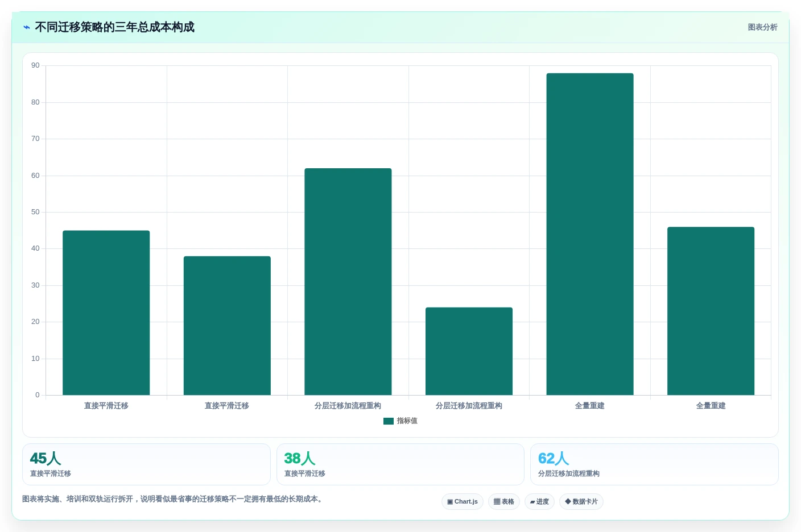Click the 38人 stat value
This screenshot has width=801, height=532.
point(300,458)
